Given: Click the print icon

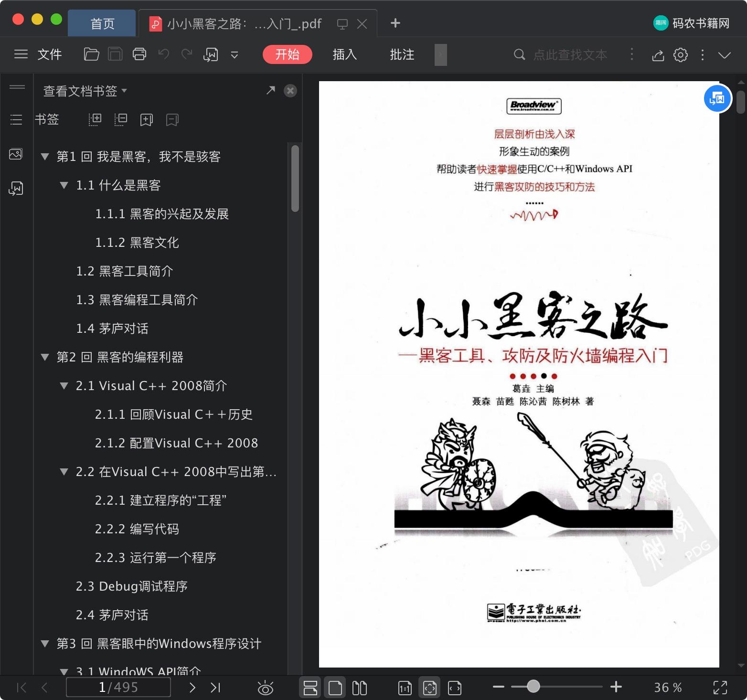Looking at the screenshot, I should click(139, 54).
